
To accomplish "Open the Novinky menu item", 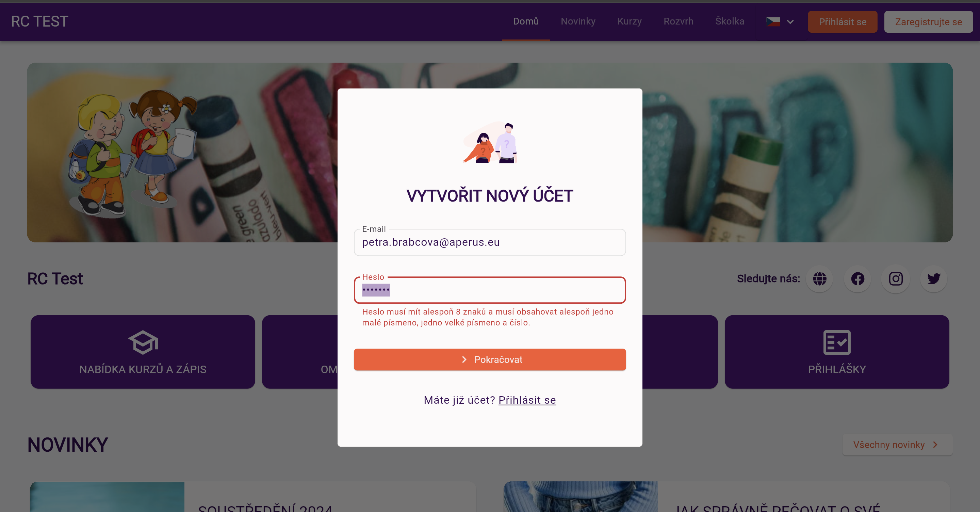I will click(578, 21).
